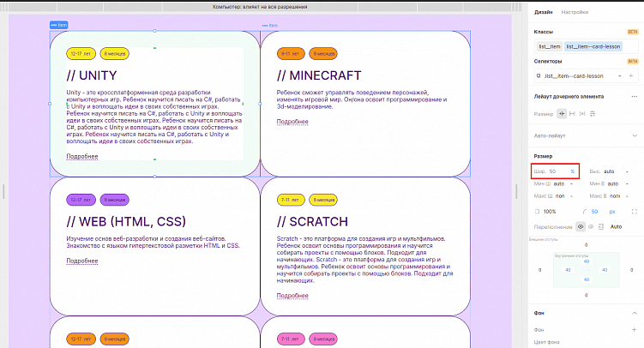644x348 pixels.
Task: Edit the bottom outer margin value
Action: (586, 295)
